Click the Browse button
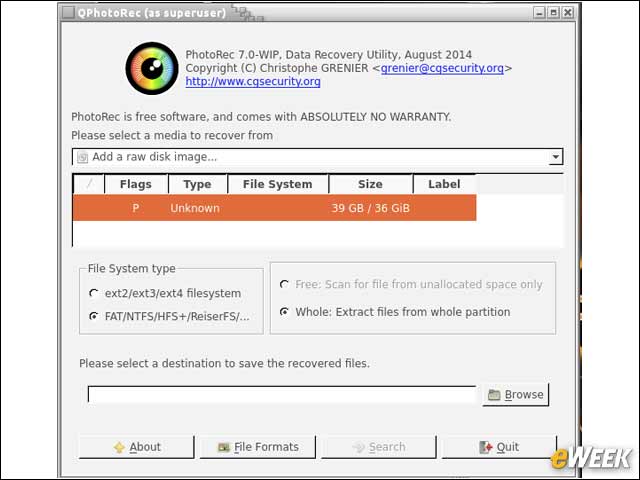This screenshot has height=480, width=640. pos(516,395)
